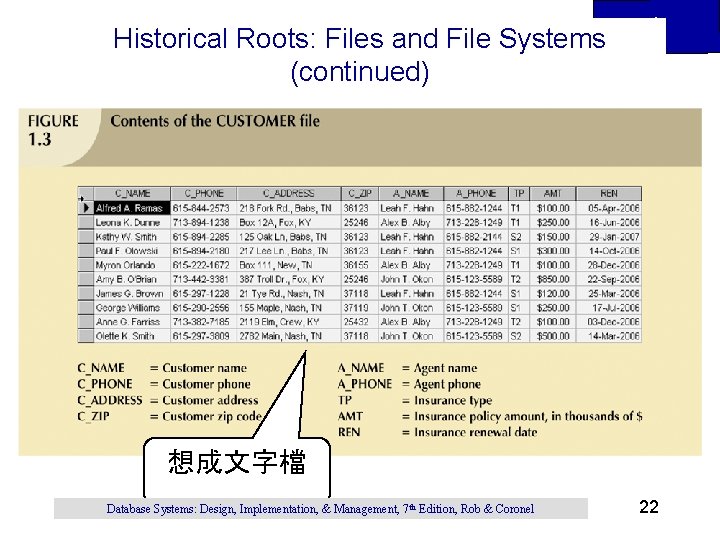Click amount $120.00
Screen dimensions: 720x540
(x=553, y=293)
